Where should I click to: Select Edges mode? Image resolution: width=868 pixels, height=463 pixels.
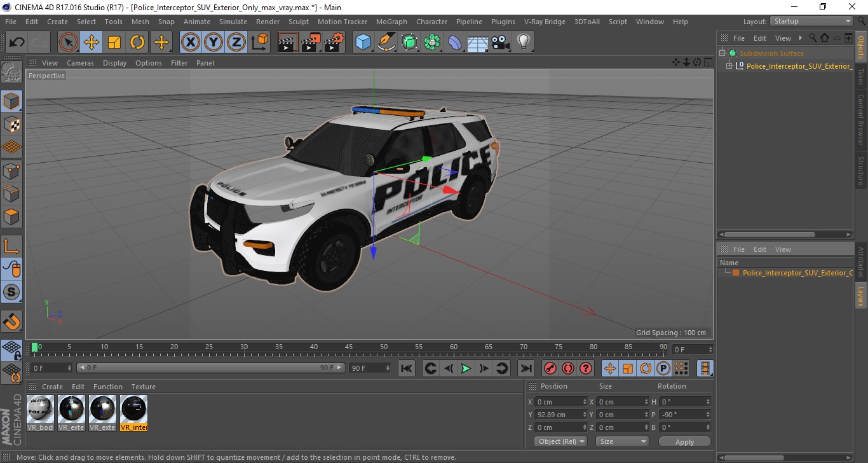click(11, 193)
